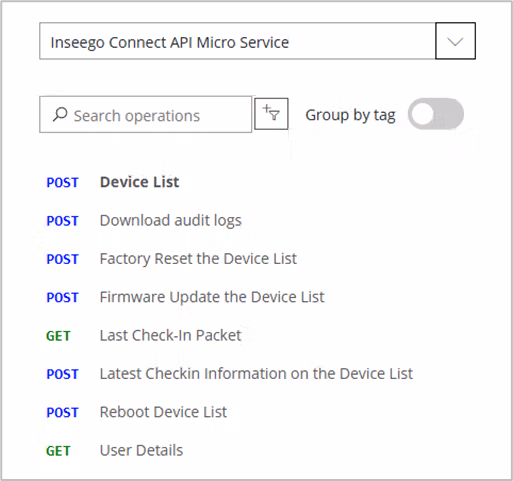Focus the Search operations input field
Viewport: 513px width, 481px height.
(x=145, y=114)
